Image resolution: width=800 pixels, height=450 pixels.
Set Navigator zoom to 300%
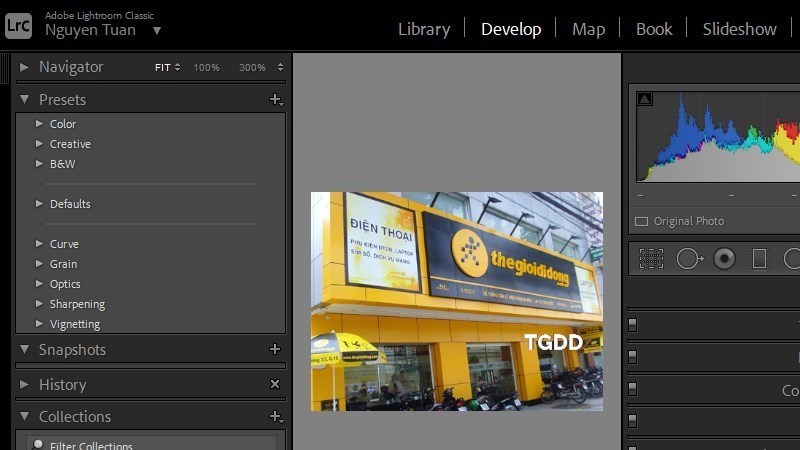click(252, 67)
